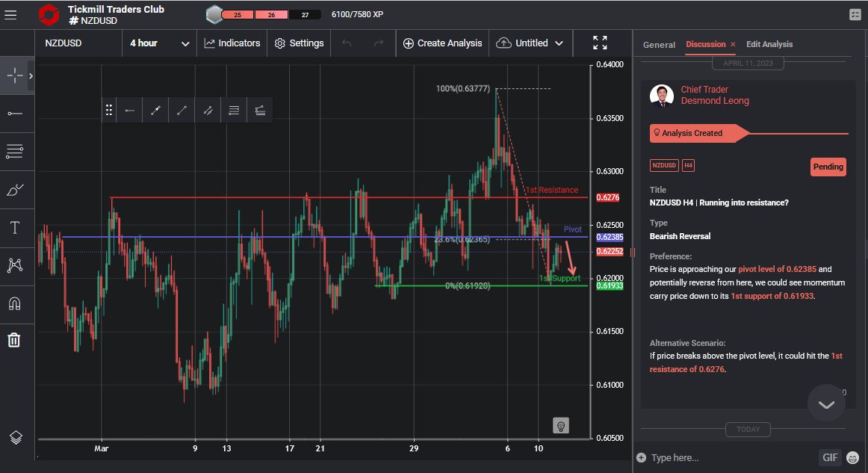Click the level hexagon badge
The width and height of the screenshot is (868, 473).
214,14
